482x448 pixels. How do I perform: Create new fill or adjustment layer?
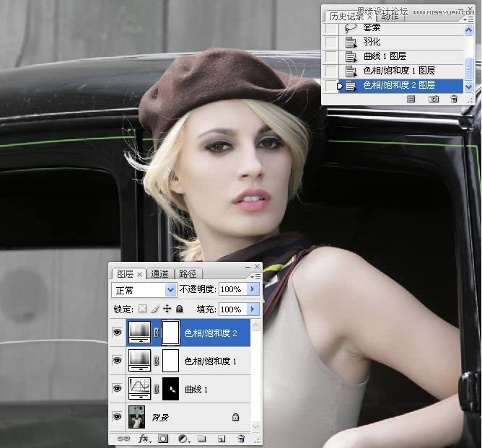[x=183, y=438]
